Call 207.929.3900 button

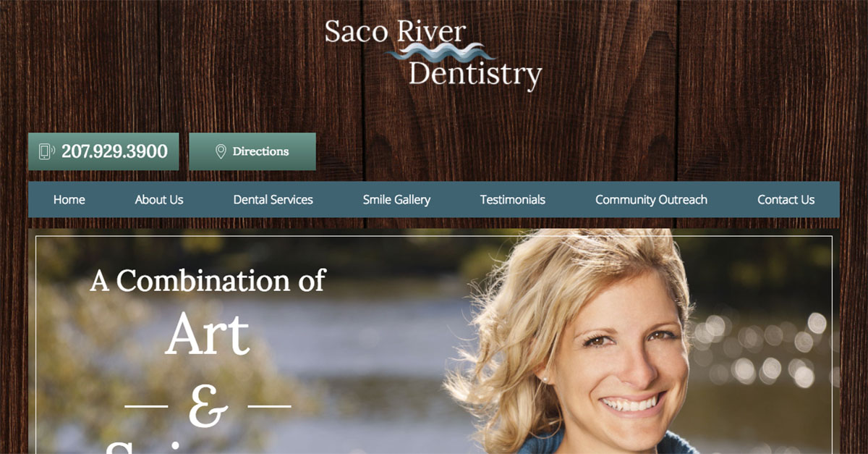[x=103, y=151]
